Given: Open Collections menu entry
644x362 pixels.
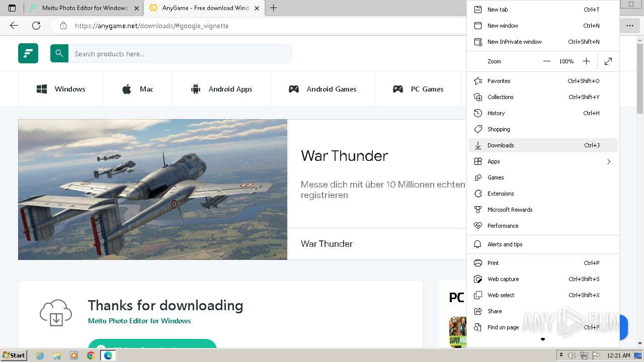Looking at the screenshot, I should pyautogui.click(x=543, y=97).
